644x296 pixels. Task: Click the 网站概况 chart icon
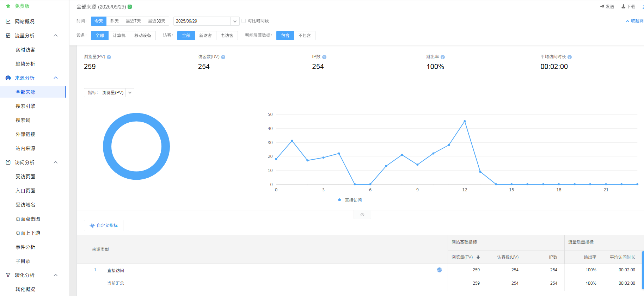click(8, 21)
